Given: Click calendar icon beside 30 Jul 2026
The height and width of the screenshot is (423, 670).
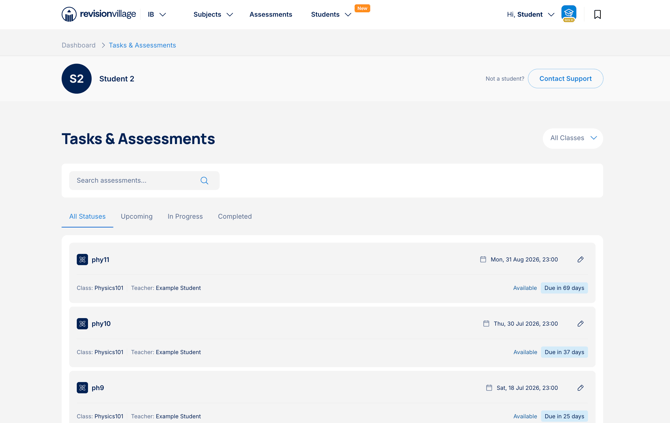Looking at the screenshot, I should pos(486,323).
